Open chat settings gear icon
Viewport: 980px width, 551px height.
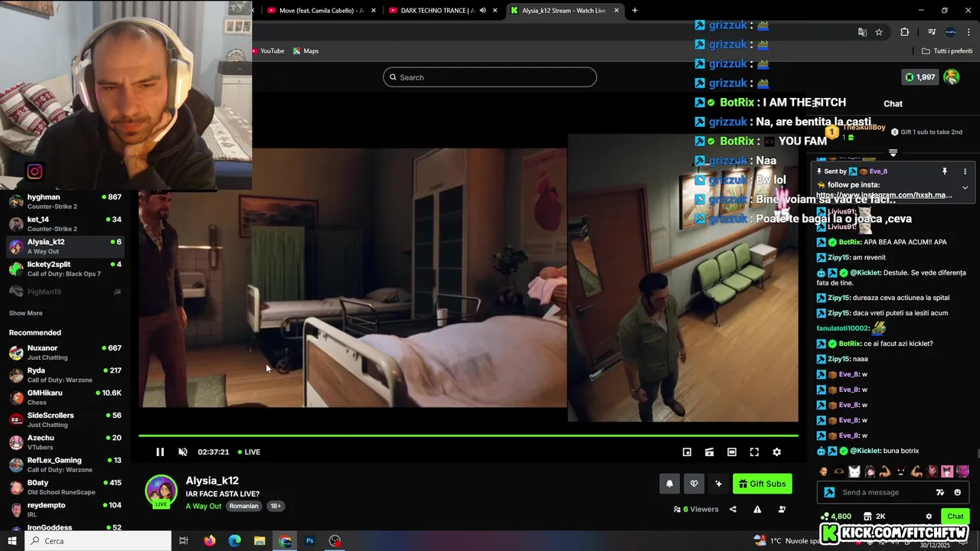[x=929, y=517]
